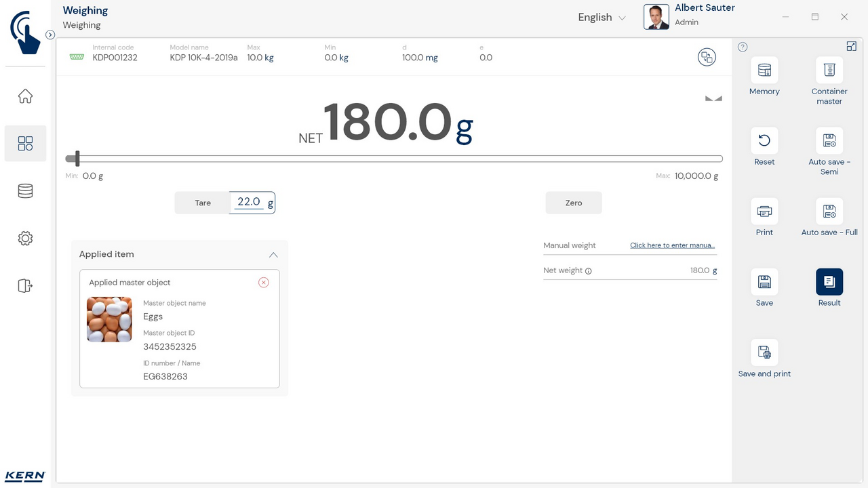Go to Home in sidebar
The width and height of the screenshot is (868, 488).
(25, 96)
